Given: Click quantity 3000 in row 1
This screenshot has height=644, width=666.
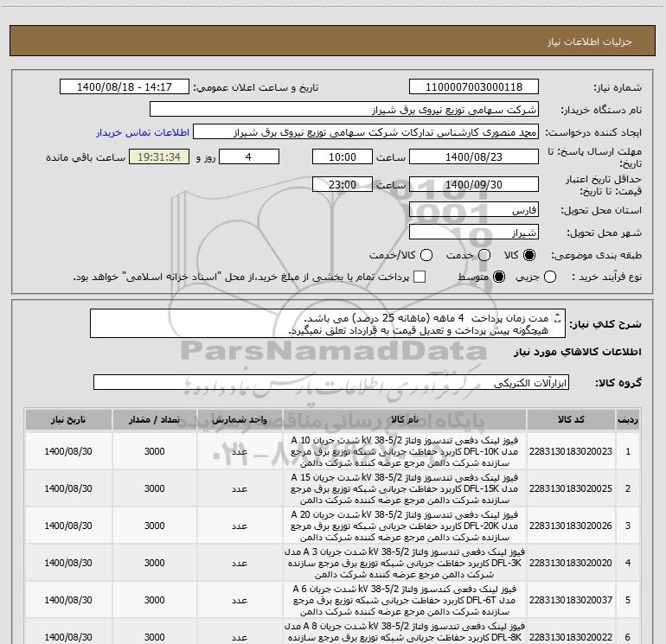Looking at the screenshot, I should pyautogui.click(x=155, y=451).
